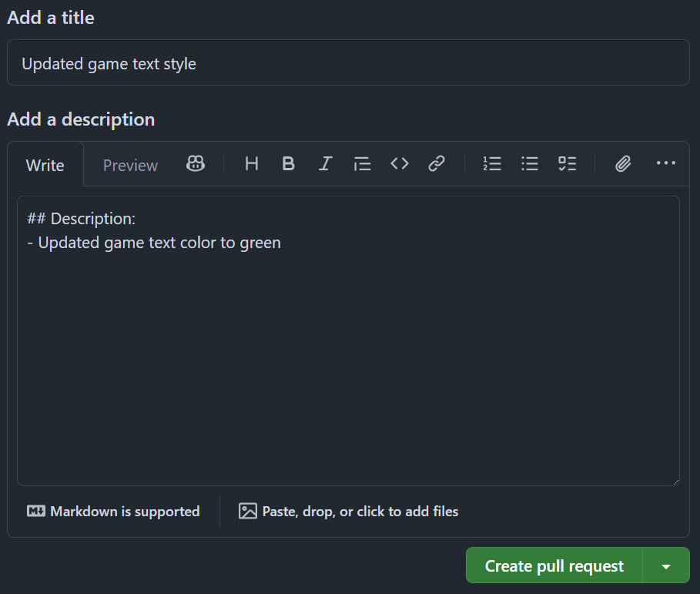700x594 pixels.
Task: Apply bold formatting with B icon
Action: (x=288, y=164)
